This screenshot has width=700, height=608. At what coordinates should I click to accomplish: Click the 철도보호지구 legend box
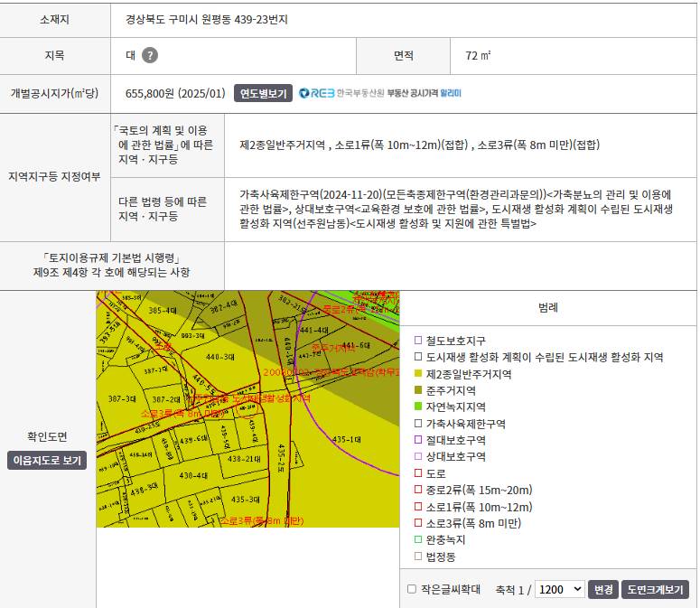click(x=418, y=341)
